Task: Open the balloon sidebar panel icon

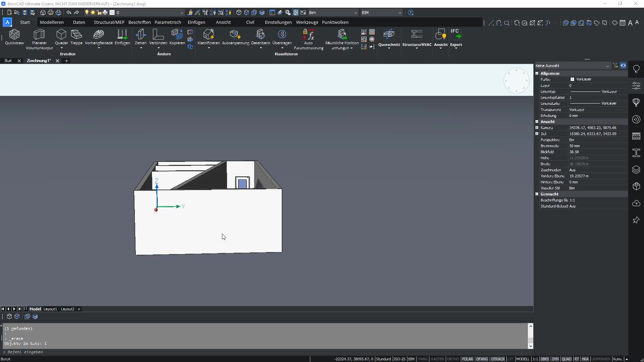Action: pos(636,103)
